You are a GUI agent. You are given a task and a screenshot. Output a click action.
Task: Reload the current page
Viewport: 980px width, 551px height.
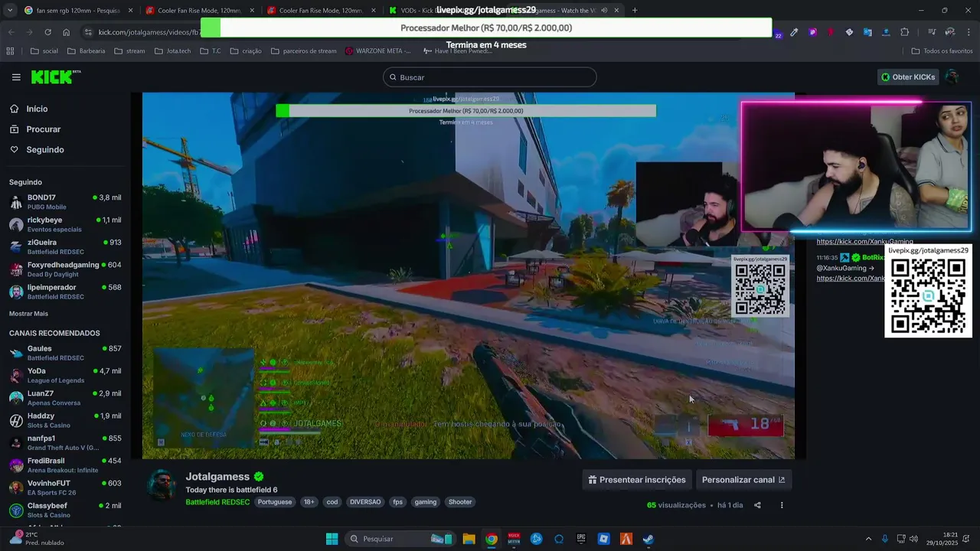click(x=47, y=32)
